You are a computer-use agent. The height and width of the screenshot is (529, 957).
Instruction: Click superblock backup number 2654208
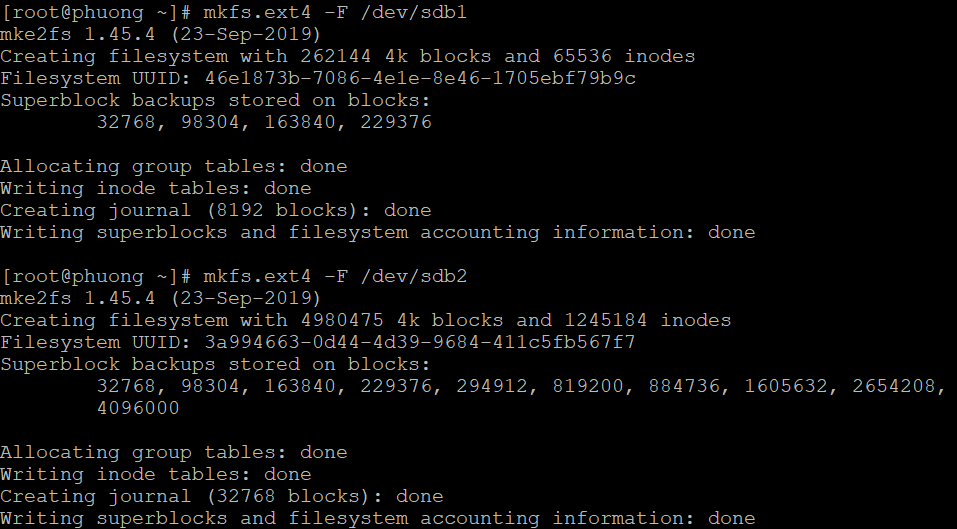(894, 386)
